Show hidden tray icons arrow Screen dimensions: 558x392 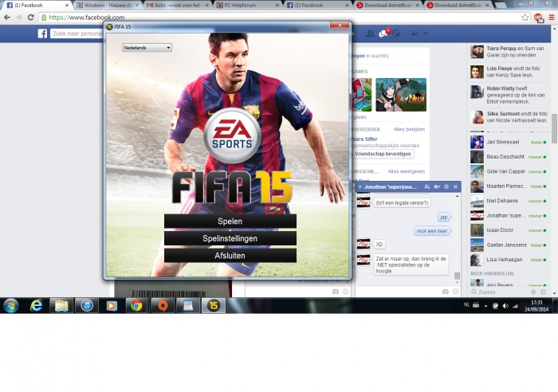pos(485,306)
